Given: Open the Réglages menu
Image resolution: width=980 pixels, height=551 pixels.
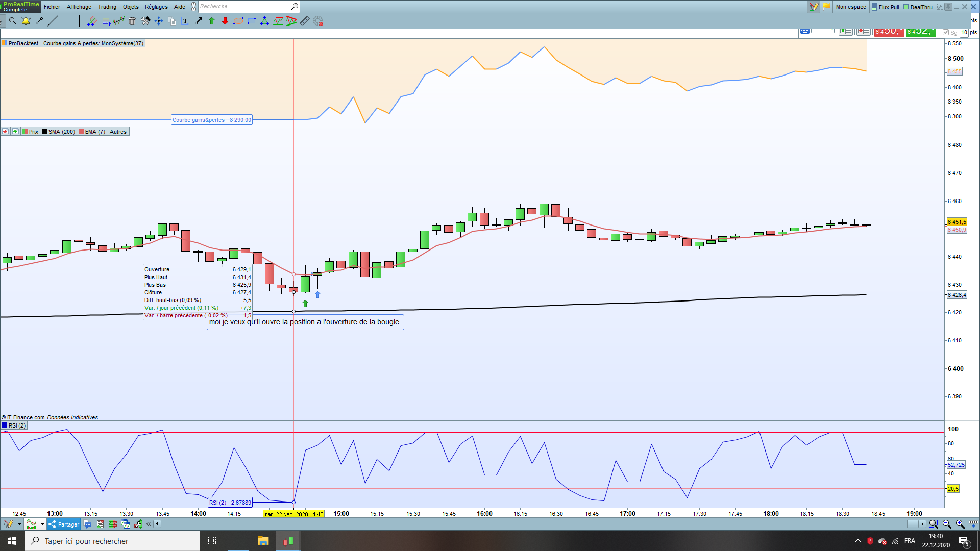Looking at the screenshot, I should [156, 7].
